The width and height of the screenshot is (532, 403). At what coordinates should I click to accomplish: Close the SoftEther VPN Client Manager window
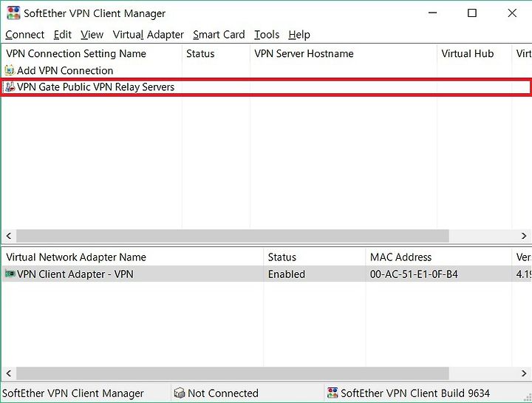[x=512, y=13]
